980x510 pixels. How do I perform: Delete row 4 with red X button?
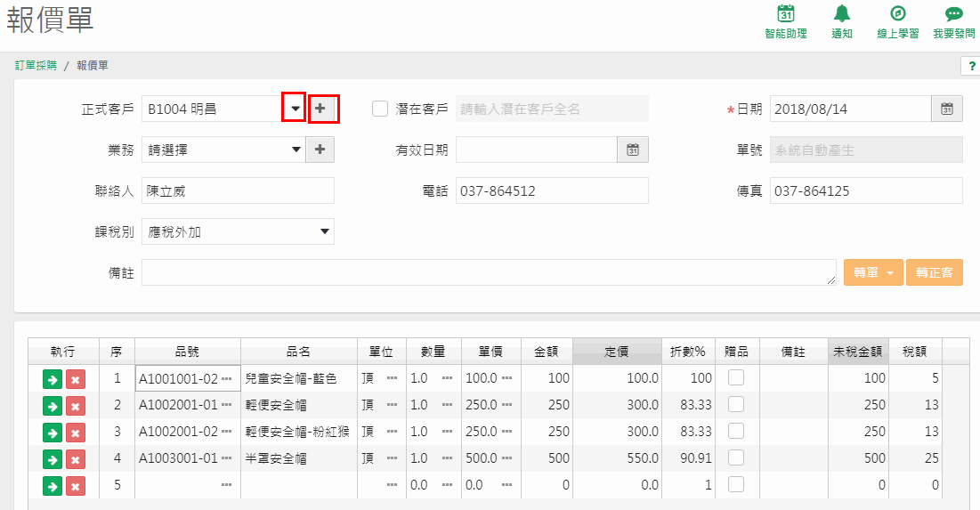(x=76, y=459)
